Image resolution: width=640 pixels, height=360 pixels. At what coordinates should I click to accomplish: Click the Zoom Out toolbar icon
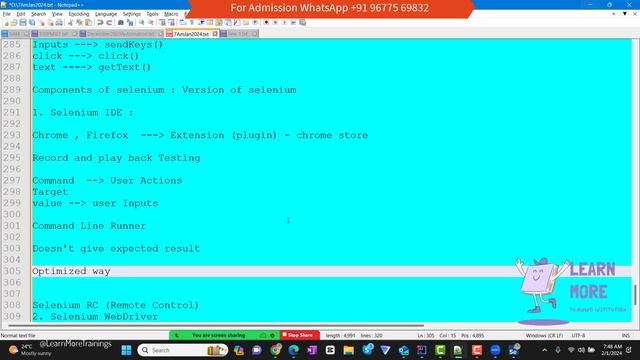point(151,22)
